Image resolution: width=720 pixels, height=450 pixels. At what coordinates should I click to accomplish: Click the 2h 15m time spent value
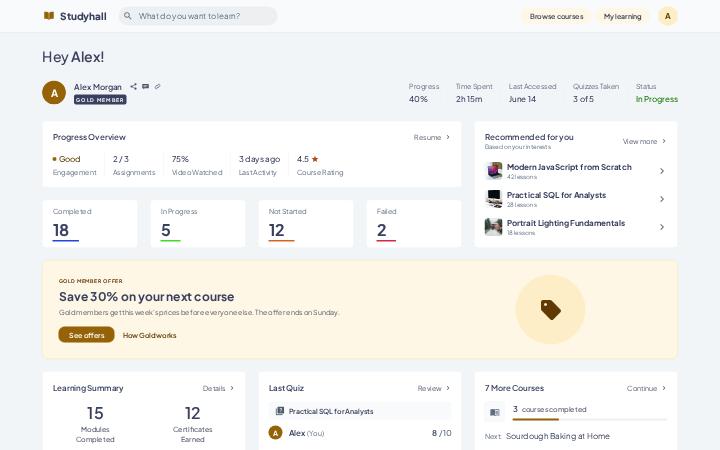coord(469,99)
